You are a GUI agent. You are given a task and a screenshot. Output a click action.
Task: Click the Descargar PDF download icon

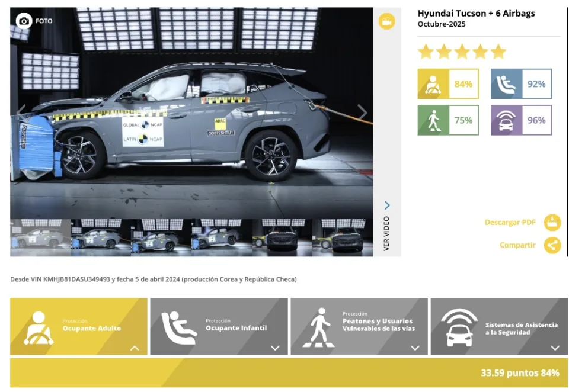coord(552,223)
